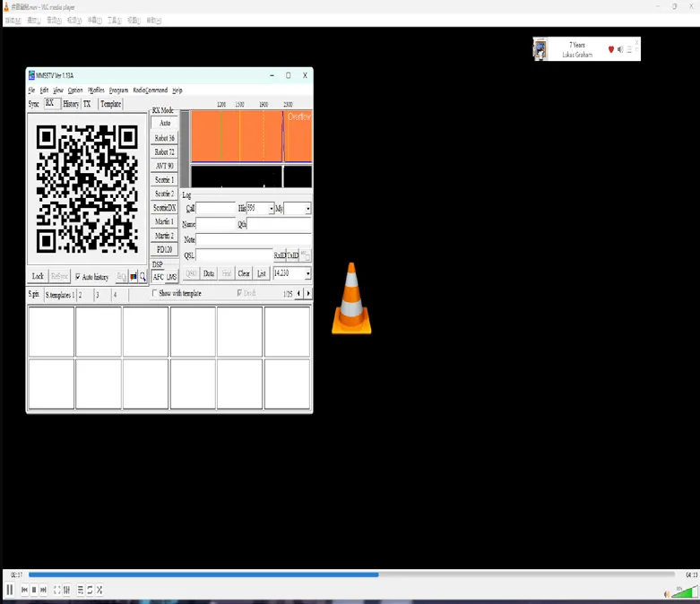The width and height of the screenshot is (700, 604).
Task: Open the Option menu in MMSSTV
Action: pos(75,91)
